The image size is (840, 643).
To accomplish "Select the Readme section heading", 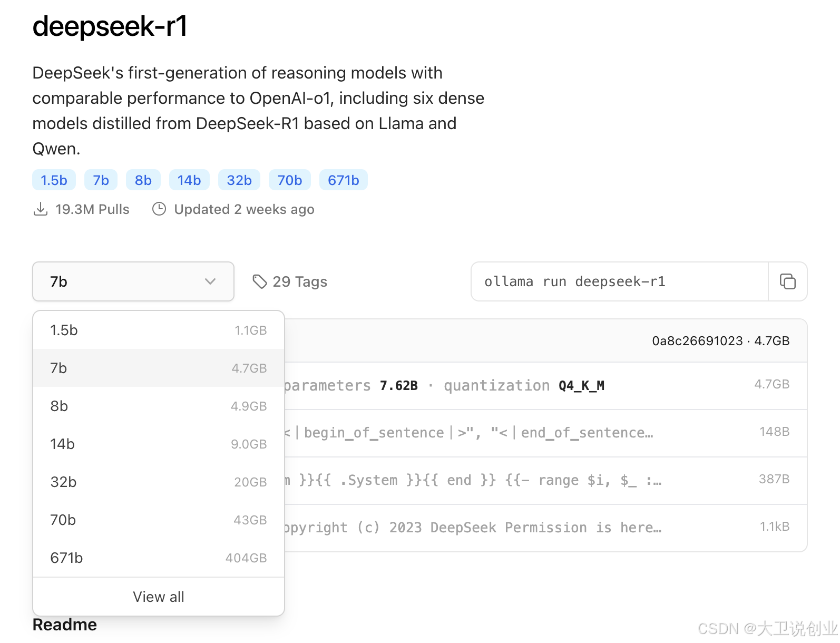I will coord(64,624).
